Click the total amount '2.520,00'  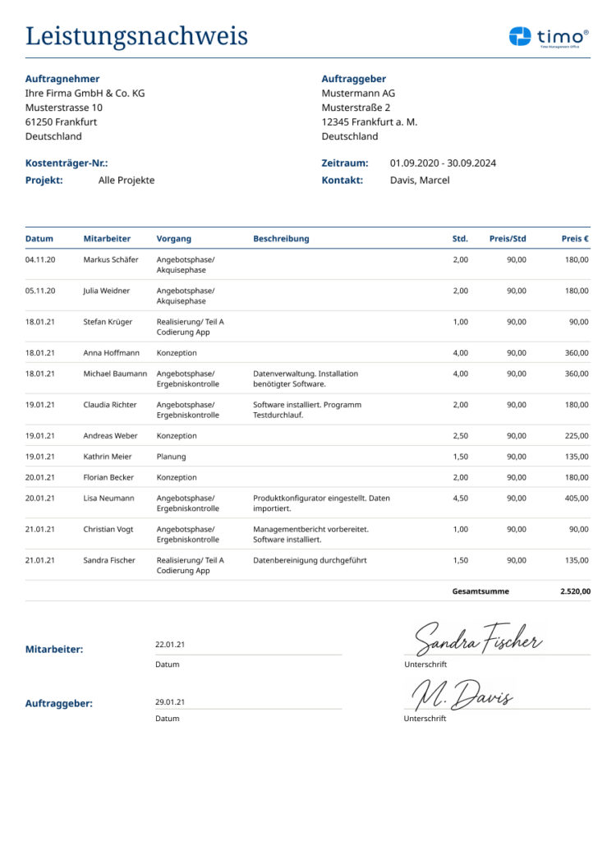click(575, 591)
